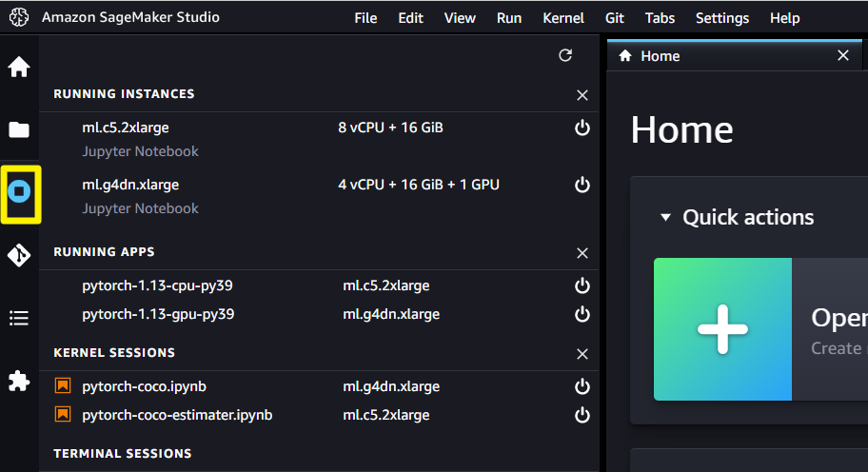Open the Run menu
The height and width of the screenshot is (472, 868).
[x=509, y=18]
